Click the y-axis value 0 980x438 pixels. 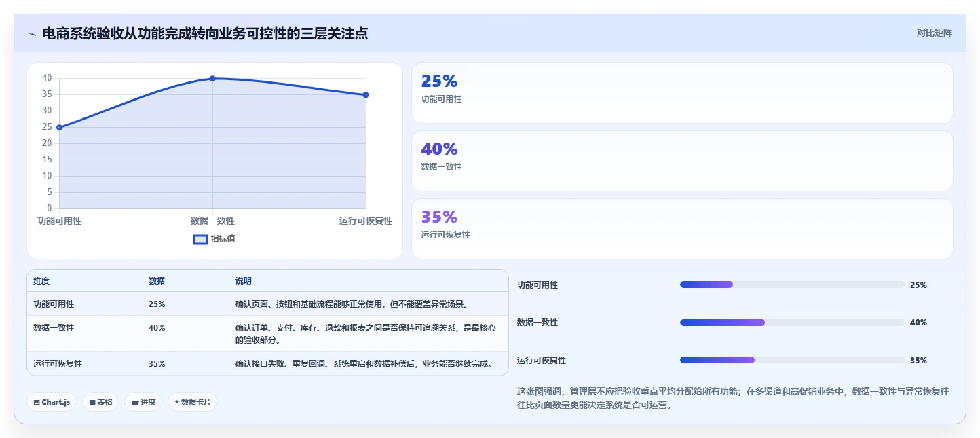(50, 208)
